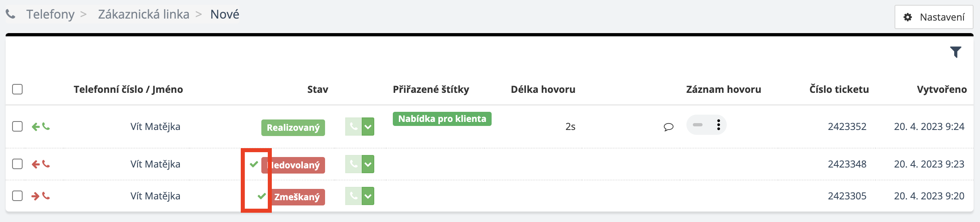The width and height of the screenshot is (980, 222).
Task: Expand the dropdown arrow in the Realizovaný row
Action: [368, 127]
